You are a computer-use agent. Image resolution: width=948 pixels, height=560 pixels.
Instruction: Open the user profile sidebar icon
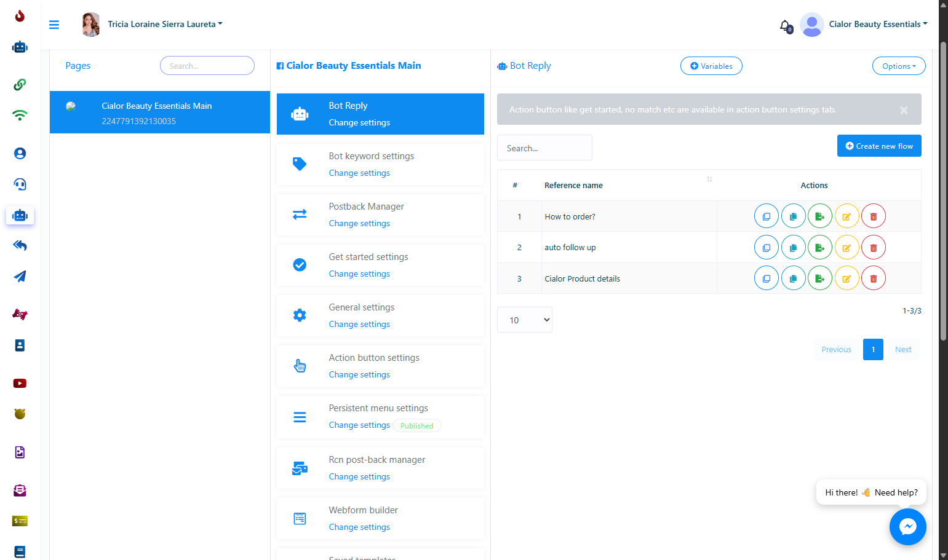tap(20, 153)
